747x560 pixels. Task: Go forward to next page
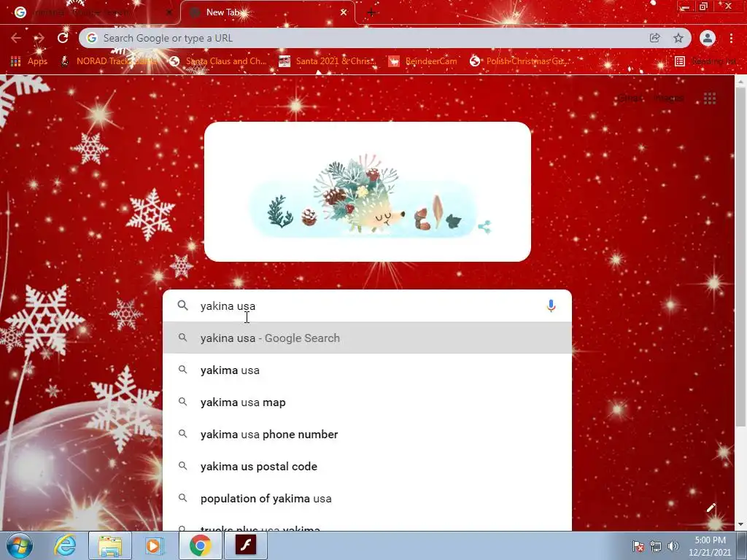point(39,38)
